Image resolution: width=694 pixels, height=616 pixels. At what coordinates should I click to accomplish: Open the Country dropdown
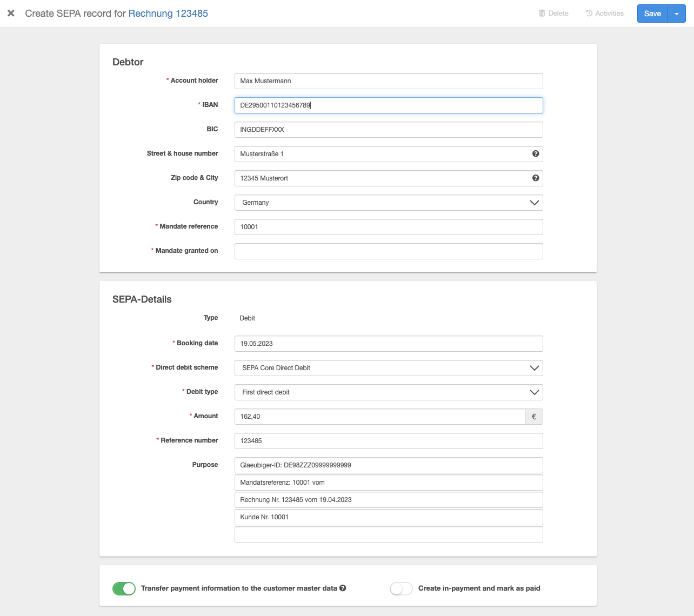[389, 203]
